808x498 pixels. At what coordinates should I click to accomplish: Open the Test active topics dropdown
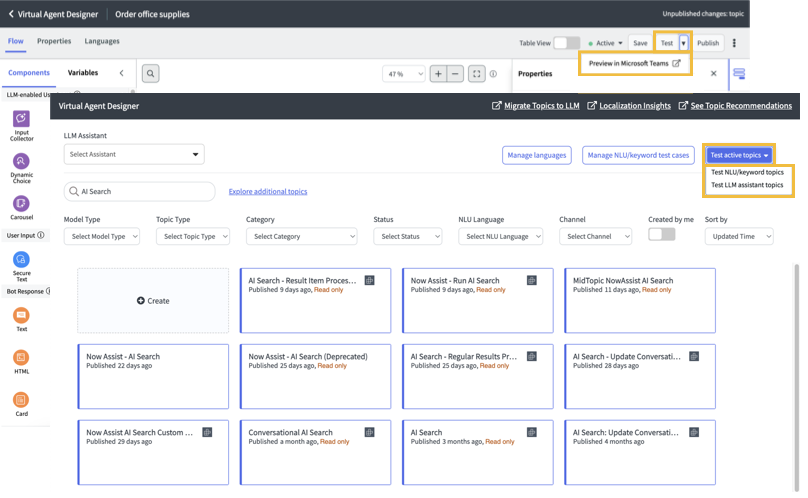tap(739, 155)
